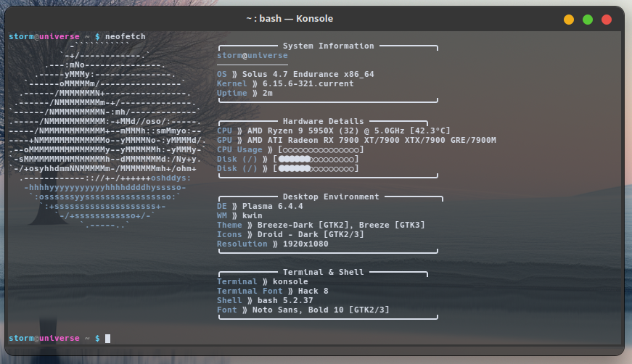This screenshot has width=632, height=364.
Task: Click the terminal cursor at the bottom prompt
Action: [107, 338]
